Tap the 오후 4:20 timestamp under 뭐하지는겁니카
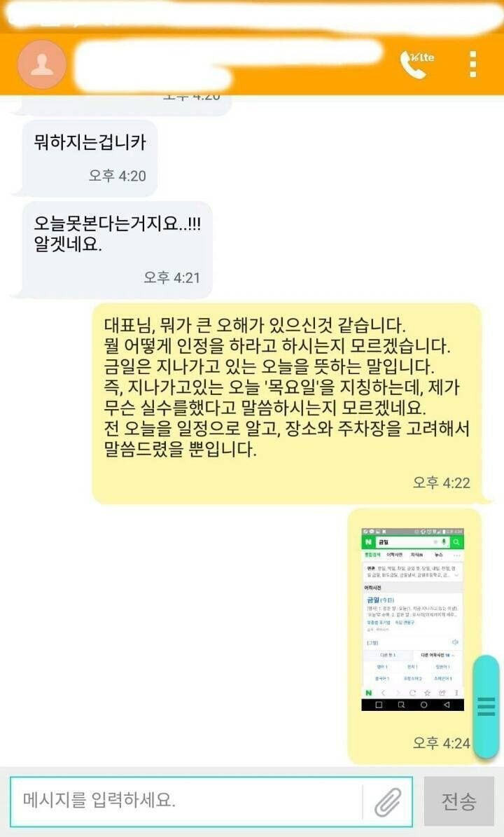Screen dimensions: 504x837 pos(118,176)
